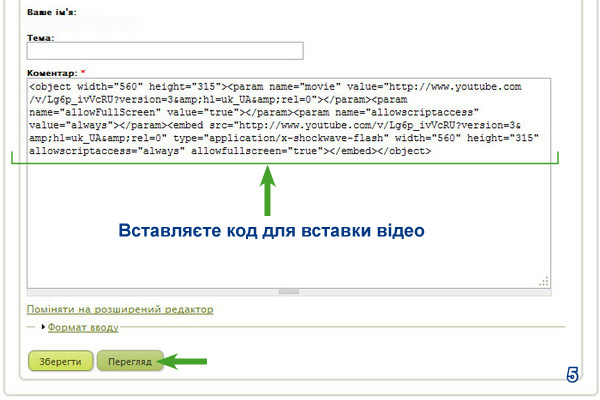Click the Тема text input field
The height and width of the screenshot is (400, 600).
click(x=165, y=51)
